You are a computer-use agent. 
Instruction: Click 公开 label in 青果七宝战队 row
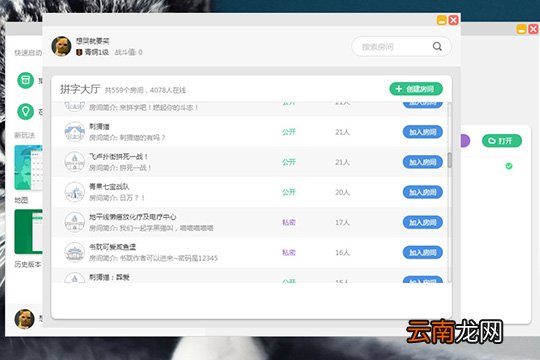coord(289,192)
